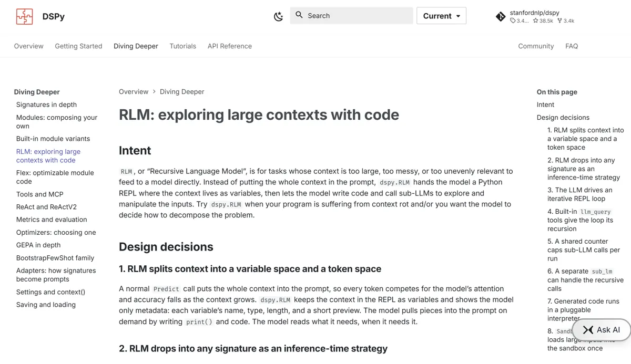631x364 pixels.
Task: Jump to outline item 3 LLM drives REPL loop
Action: [x=579, y=194]
